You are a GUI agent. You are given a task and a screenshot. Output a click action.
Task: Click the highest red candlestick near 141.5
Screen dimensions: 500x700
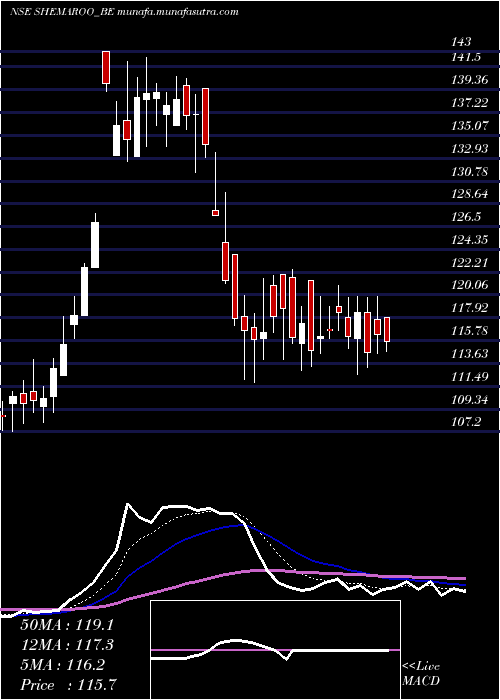coord(106,67)
